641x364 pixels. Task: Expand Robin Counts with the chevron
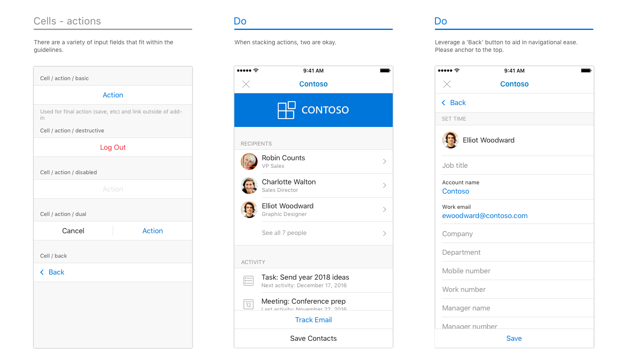[384, 161]
